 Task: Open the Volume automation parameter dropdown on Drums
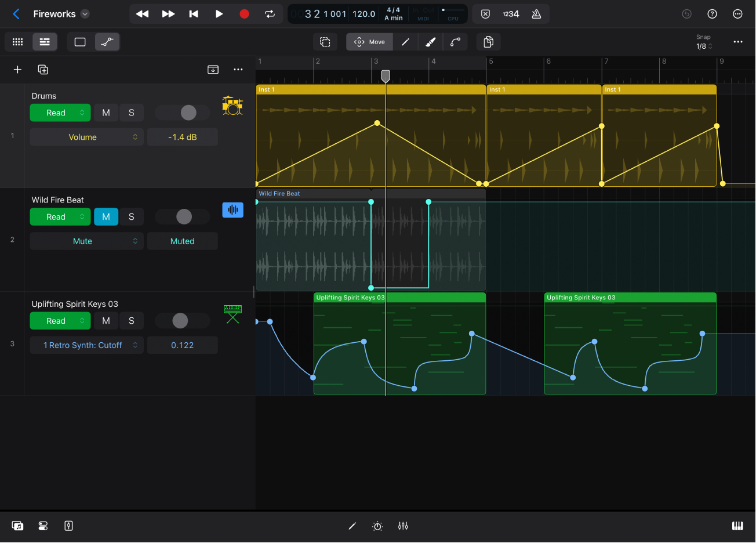point(86,137)
